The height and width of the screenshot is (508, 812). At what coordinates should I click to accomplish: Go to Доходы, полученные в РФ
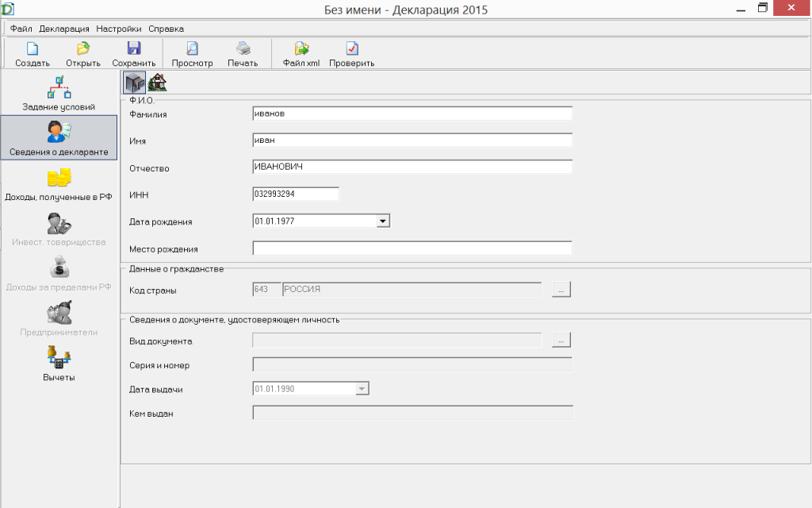pos(59,183)
